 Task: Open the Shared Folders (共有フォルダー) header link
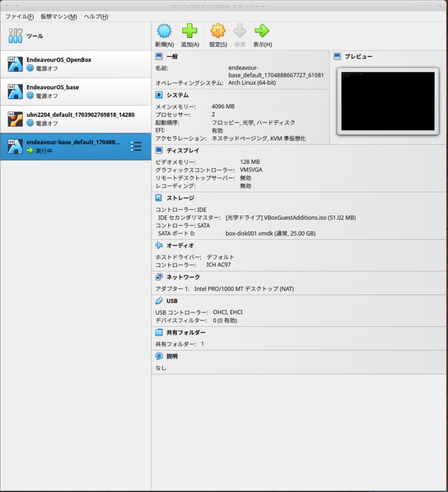pos(186,333)
